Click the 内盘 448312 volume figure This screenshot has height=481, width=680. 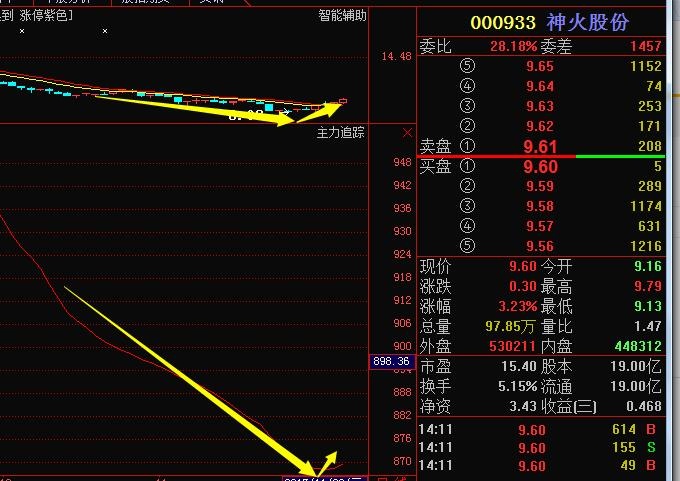635,346
